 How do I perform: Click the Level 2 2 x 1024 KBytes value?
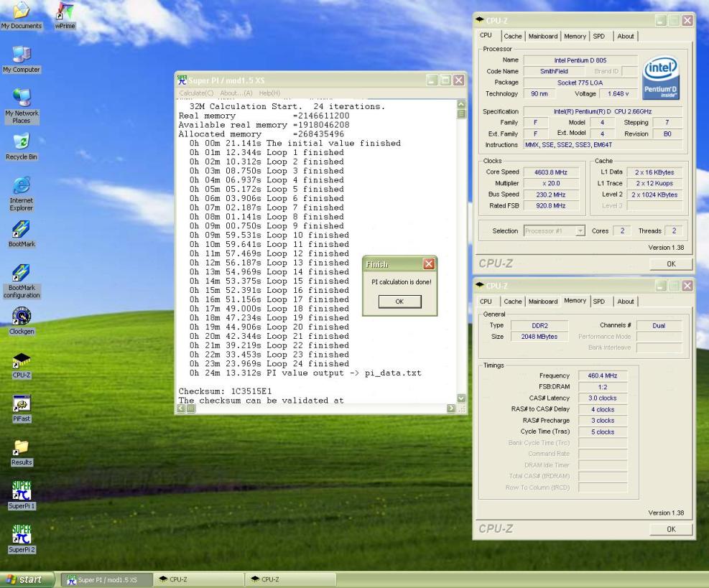point(654,195)
